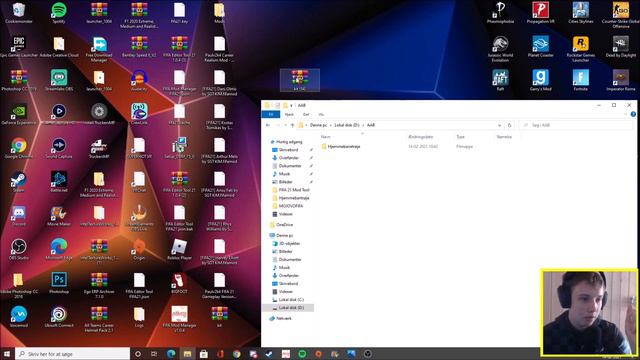Screen dimensions: 640x360
Task: Expand the address bar history dropdown
Action: pyautogui.click(x=500, y=125)
